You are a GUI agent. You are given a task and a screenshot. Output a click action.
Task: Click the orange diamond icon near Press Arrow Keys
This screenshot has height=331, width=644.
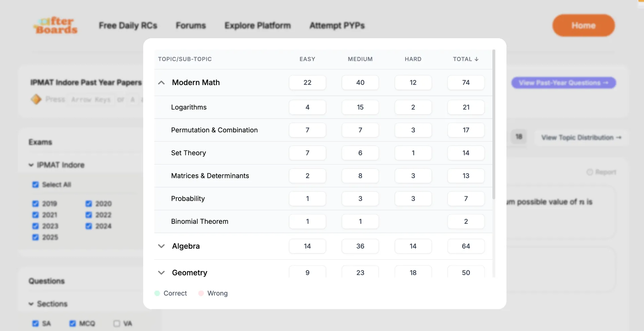36,99
